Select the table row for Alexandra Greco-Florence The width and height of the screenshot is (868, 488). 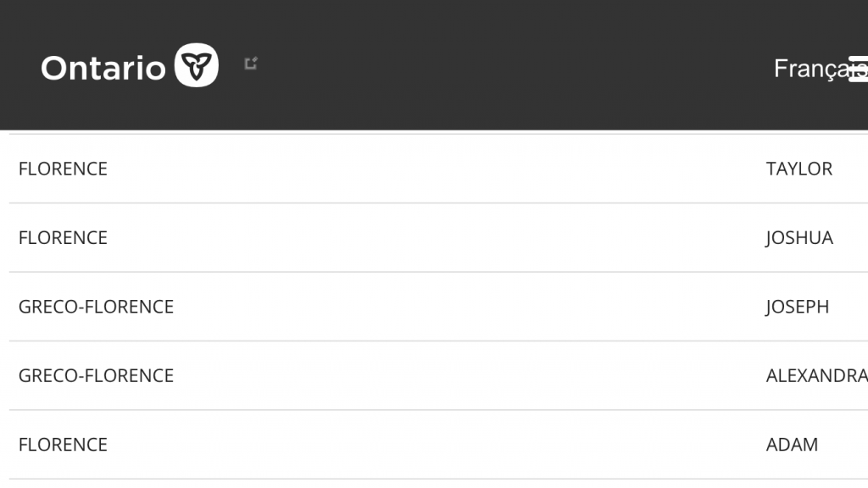click(x=424, y=376)
